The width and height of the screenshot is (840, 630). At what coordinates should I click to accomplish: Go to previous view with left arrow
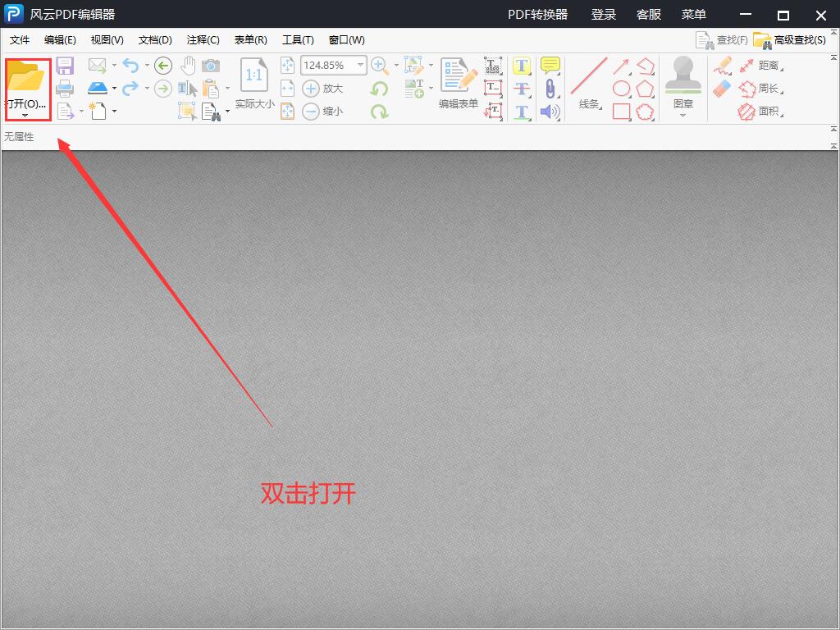[163, 66]
